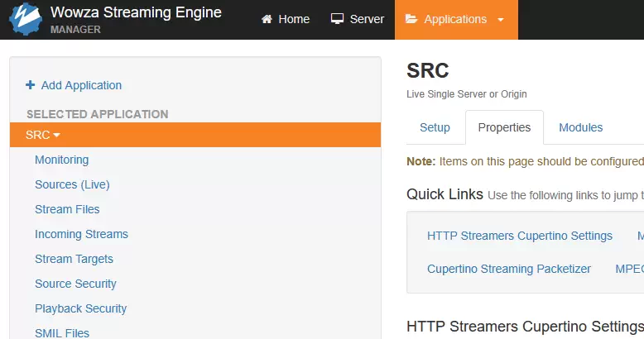The height and width of the screenshot is (339, 644).
Task: Open the Applications menu
Action: tap(456, 20)
